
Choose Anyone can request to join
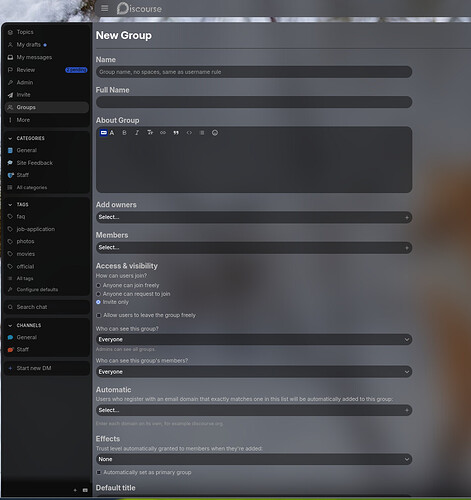point(98,294)
